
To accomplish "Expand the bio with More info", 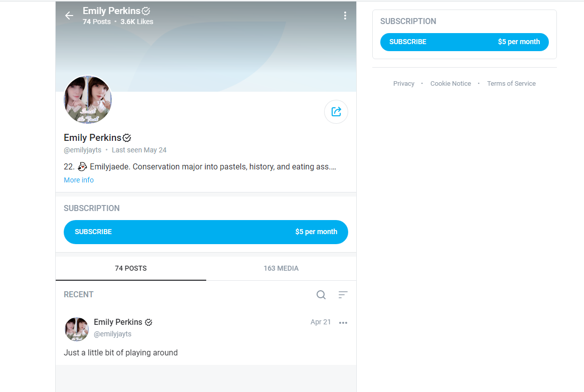I will [79, 180].
